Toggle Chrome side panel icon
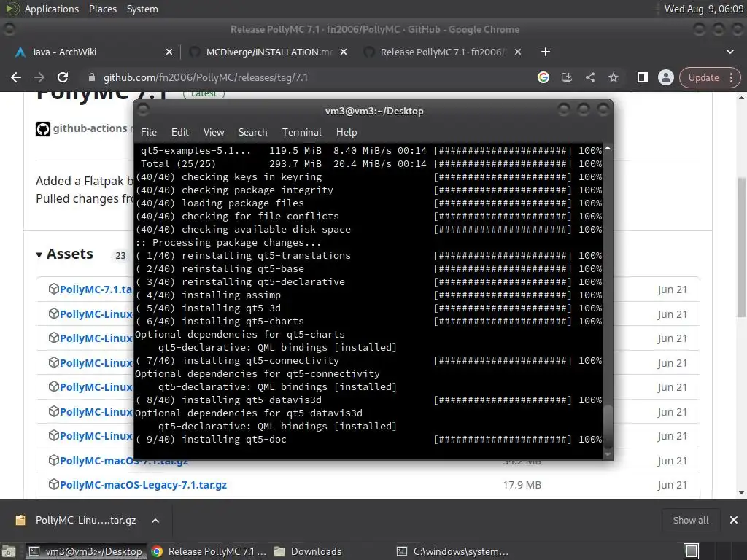 tap(642, 77)
